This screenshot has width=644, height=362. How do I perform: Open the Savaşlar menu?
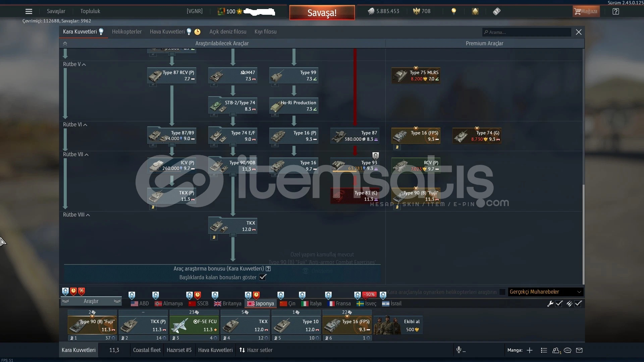pos(56,11)
